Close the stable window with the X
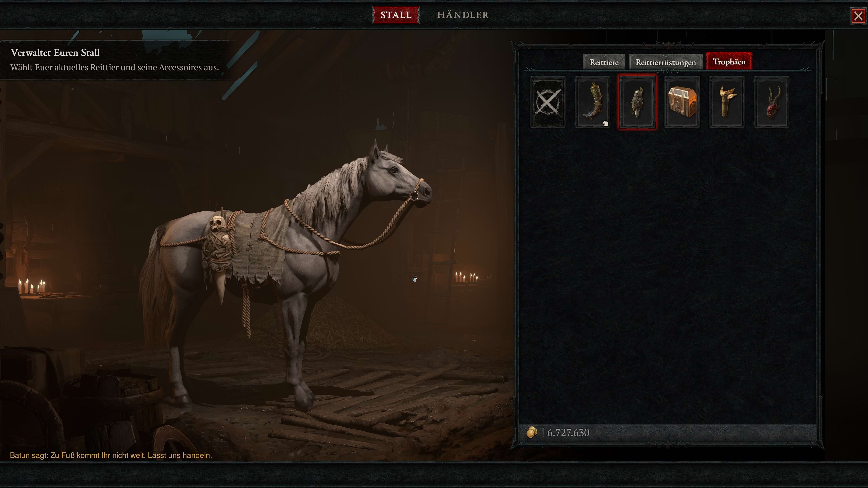The image size is (868, 488). coord(858,16)
